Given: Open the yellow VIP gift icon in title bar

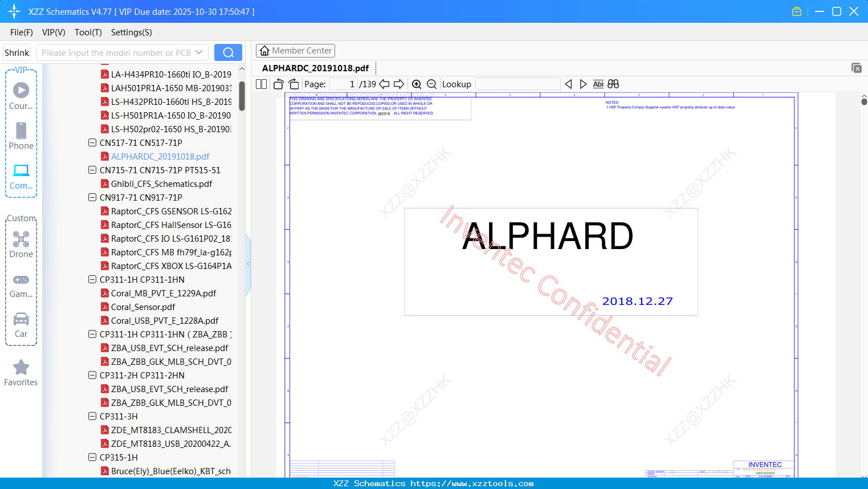Looking at the screenshot, I should pyautogui.click(x=797, y=11).
